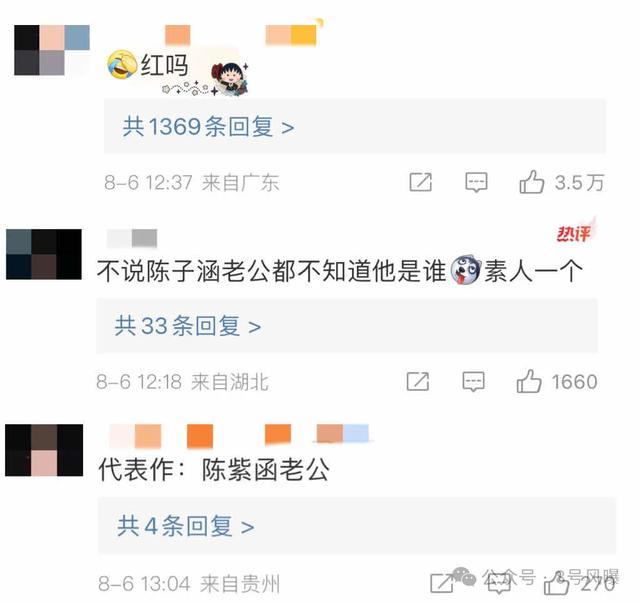The height and width of the screenshot is (603, 640).
Task: Open the second commenter's avatar
Action: pyautogui.click(x=44, y=254)
